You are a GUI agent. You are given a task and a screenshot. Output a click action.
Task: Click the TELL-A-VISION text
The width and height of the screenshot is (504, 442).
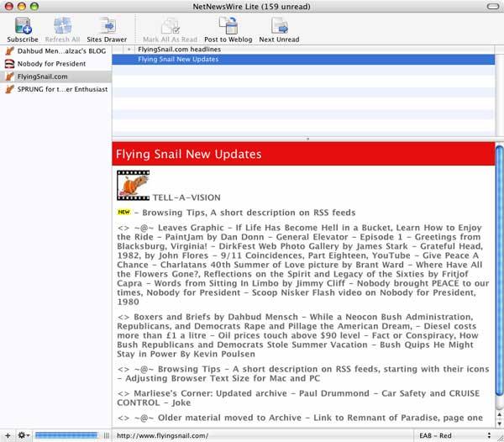186,197
